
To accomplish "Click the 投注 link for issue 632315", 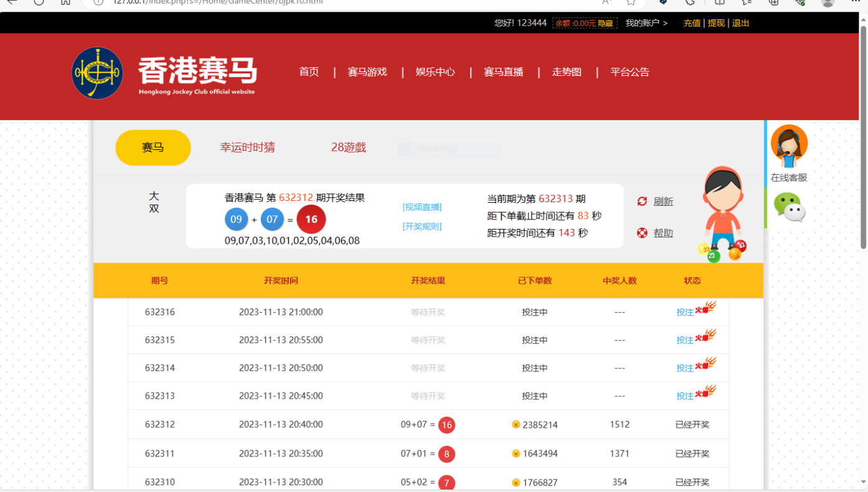I will tap(685, 340).
